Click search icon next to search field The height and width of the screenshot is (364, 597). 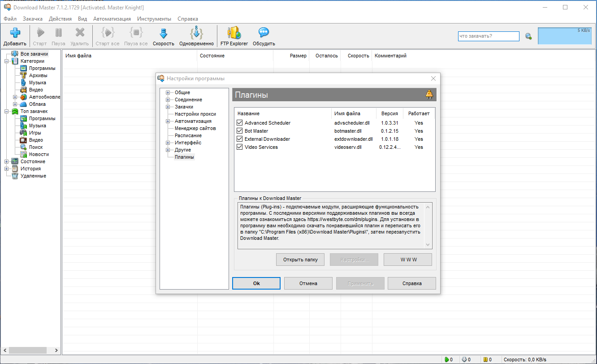coord(528,36)
